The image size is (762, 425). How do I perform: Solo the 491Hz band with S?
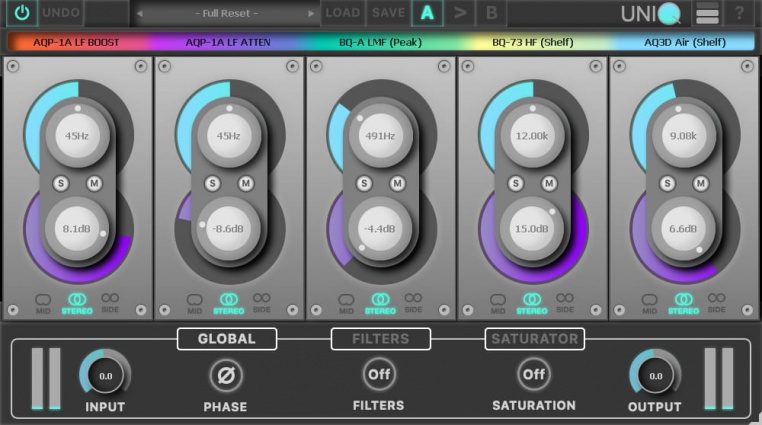[364, 183]
